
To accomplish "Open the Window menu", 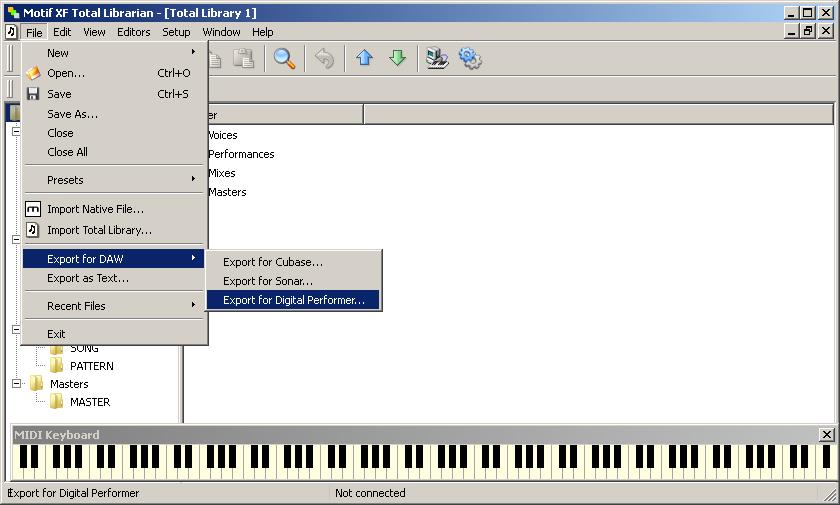I will click(x=221, y=32).
